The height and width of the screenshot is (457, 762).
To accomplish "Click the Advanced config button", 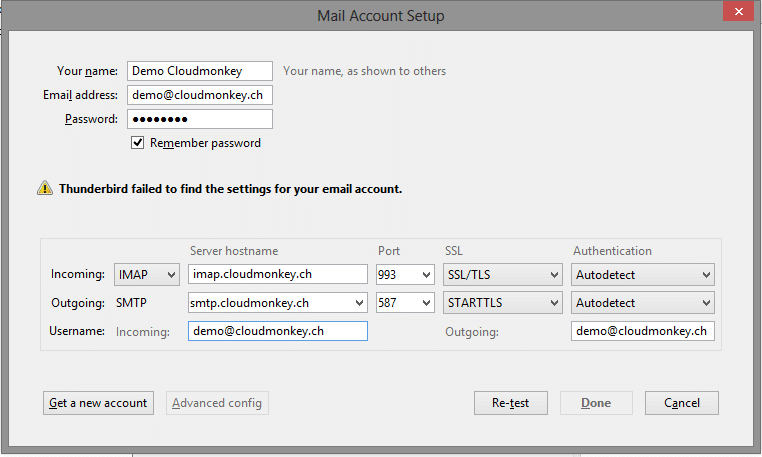I will (x=217, y=403).
